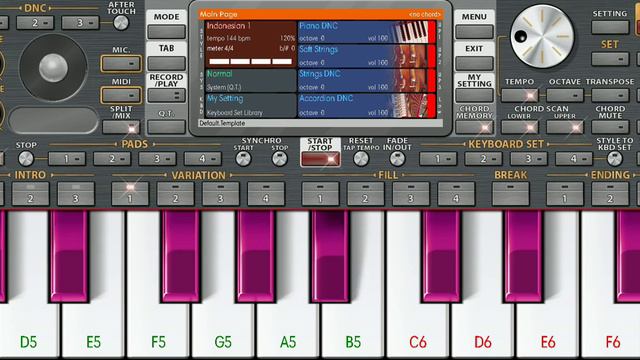Open Strings DNC sound selection
The image size is (640, 360).
366,80
